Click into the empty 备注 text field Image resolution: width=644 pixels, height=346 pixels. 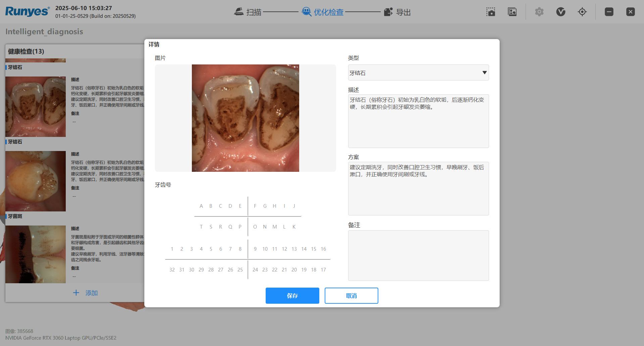(x=418, y=255)
